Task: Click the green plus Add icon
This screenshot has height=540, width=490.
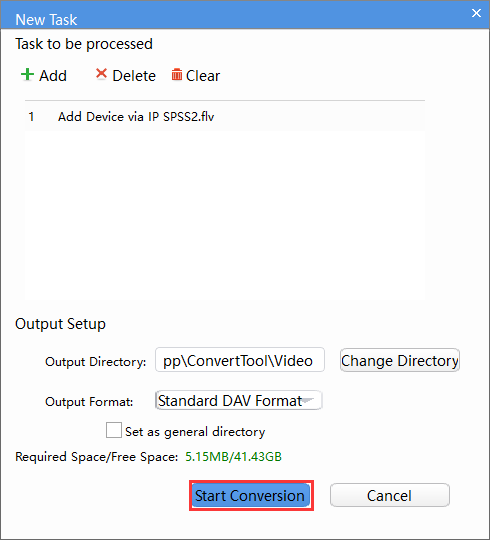Action: pyautogui.click(x=27, y=74)
